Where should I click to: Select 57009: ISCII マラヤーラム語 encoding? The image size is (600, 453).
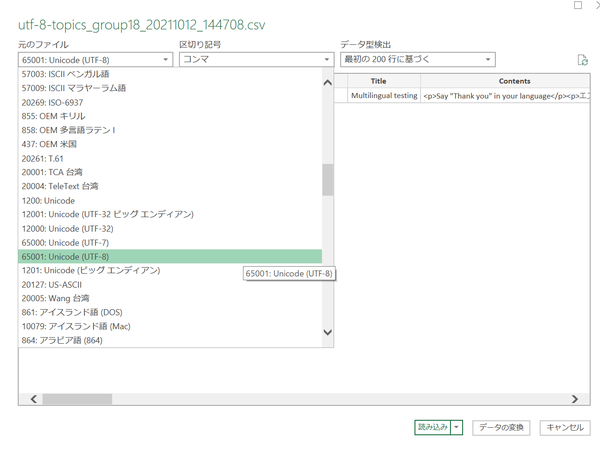pos(170,88)
